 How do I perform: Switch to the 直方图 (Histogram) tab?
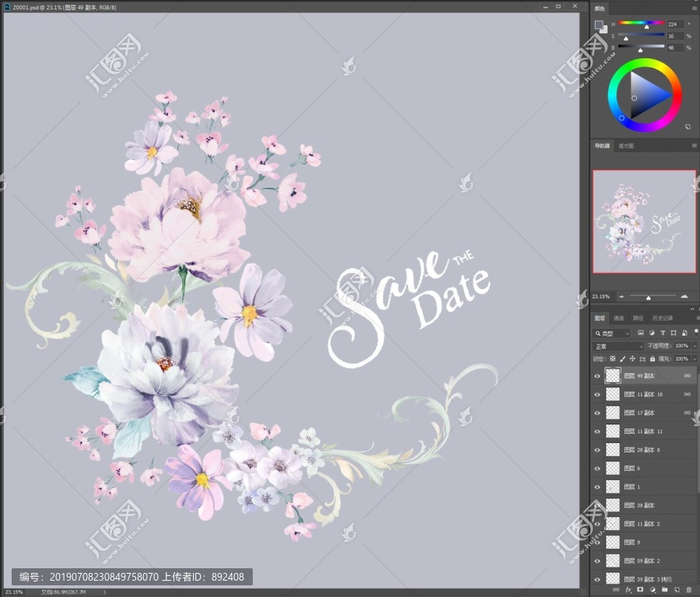click(x=626, y=146)
